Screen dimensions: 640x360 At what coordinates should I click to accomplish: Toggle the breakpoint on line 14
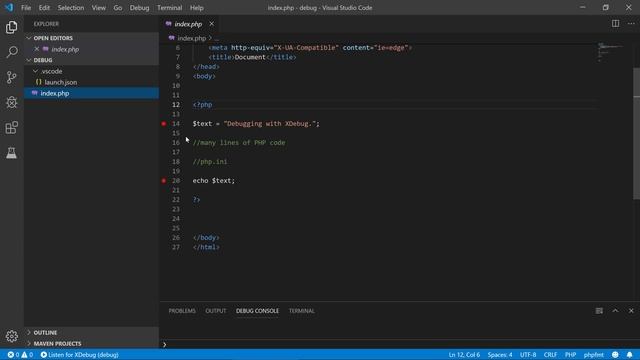[164, 124]
